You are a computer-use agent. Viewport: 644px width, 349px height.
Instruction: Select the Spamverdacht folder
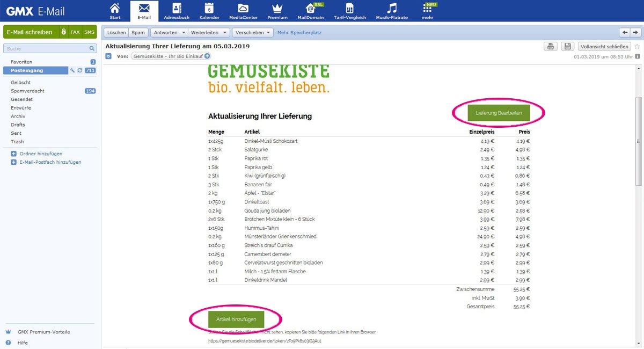coord(28,91)
